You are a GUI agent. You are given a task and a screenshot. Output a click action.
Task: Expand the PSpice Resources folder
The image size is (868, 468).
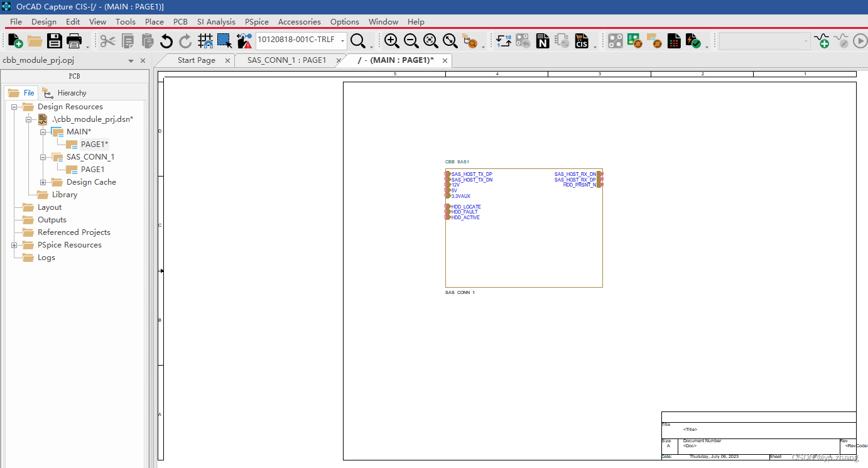(x=14, y=245)
